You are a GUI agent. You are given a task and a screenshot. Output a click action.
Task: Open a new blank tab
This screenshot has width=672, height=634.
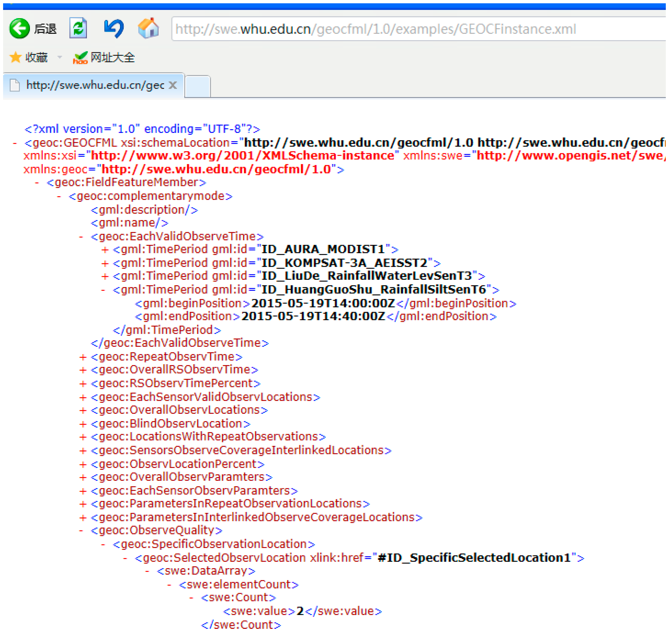coord(198,86)
